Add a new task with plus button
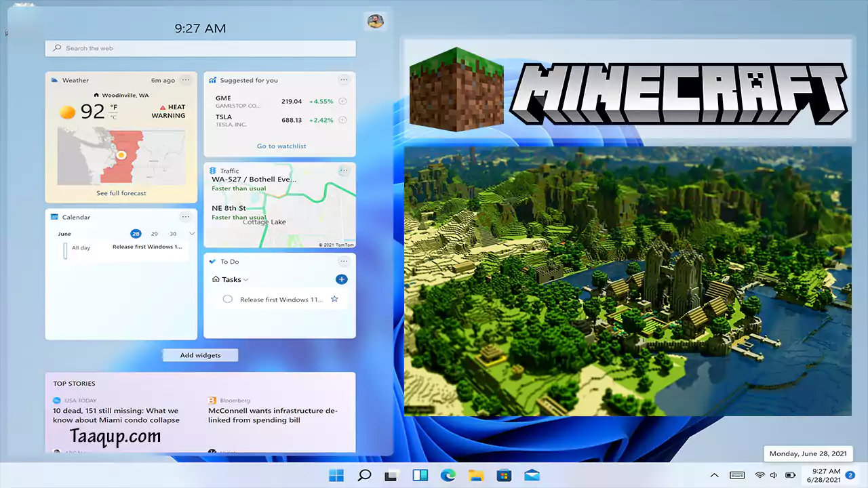The height and width of the screenshot is (488, 868). (x=342, y=279)
